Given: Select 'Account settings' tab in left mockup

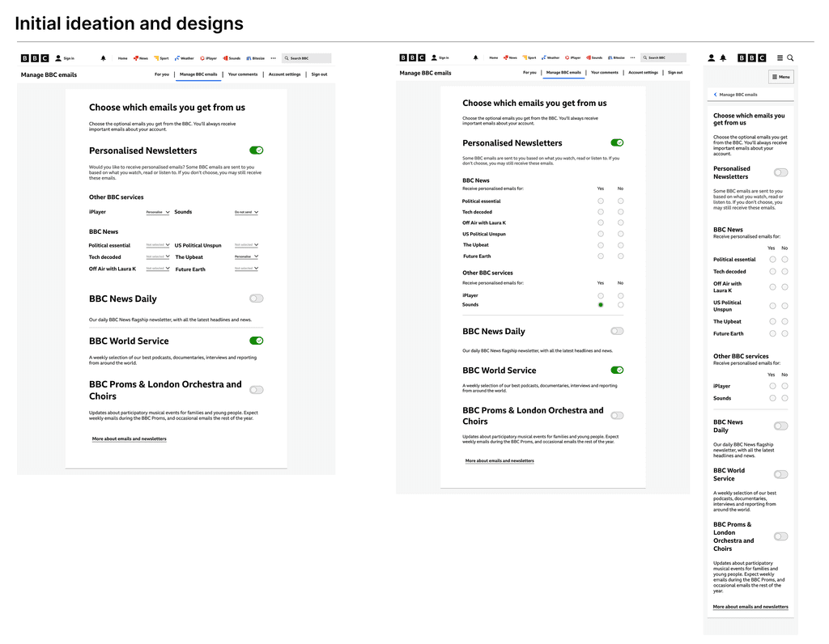Looking at the screenshot, I should pos(284,74).
